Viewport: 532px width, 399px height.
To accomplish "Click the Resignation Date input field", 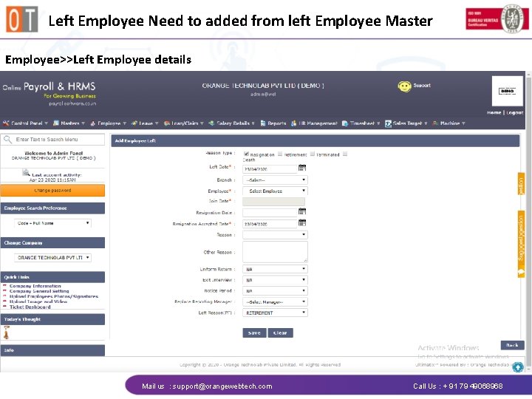I will 270,212.
